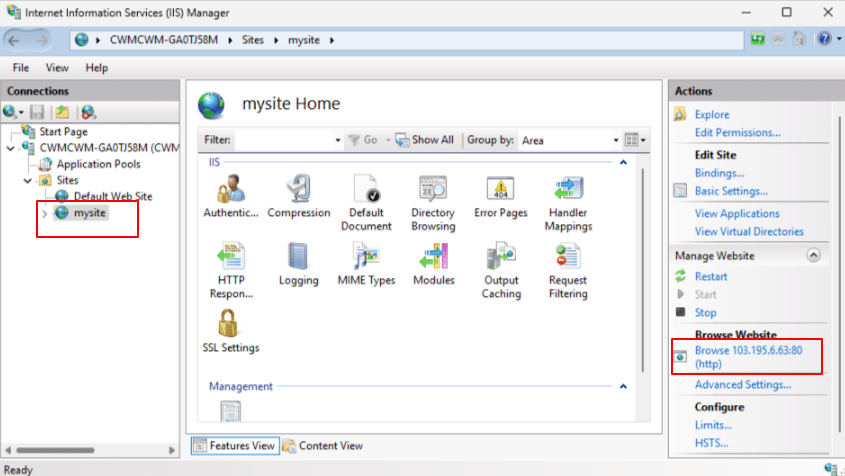Open Output Caching feature
Screen dimensions: 845x476
501,270
